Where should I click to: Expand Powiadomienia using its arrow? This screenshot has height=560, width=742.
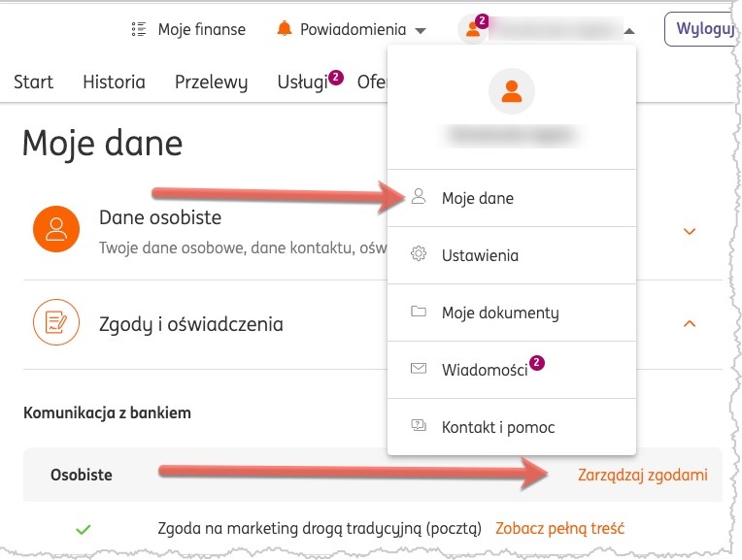coord(421,31)
